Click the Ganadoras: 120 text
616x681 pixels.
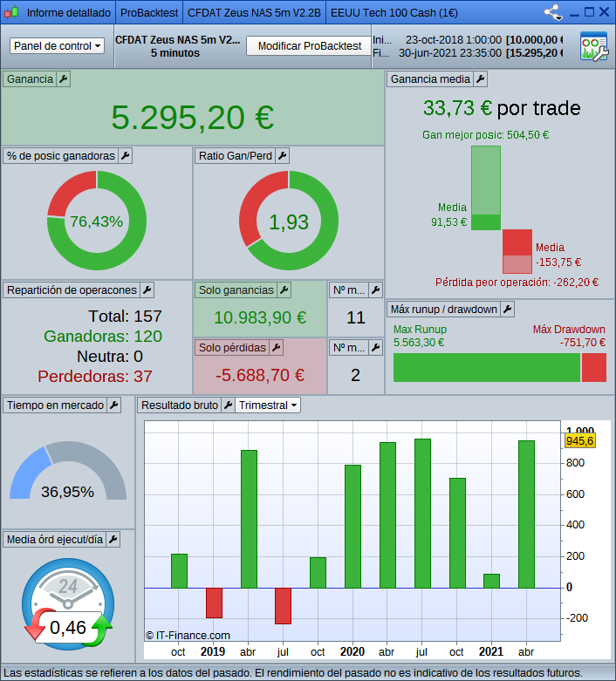point(103,337)
